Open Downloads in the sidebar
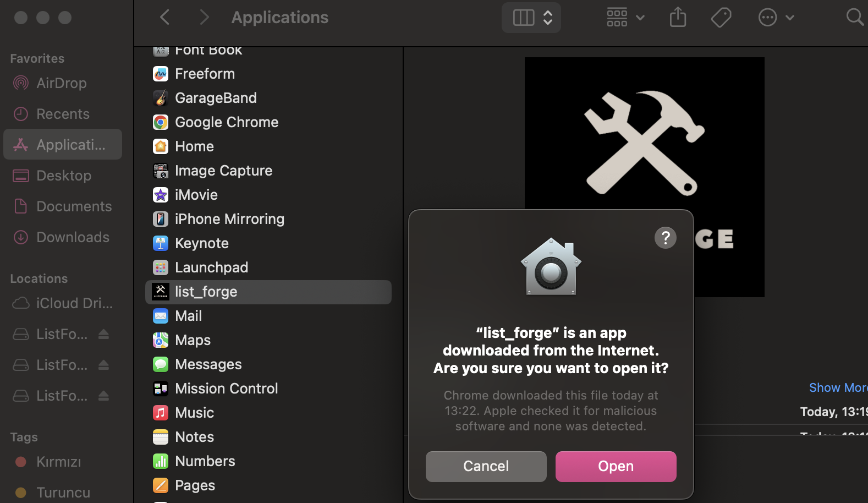This screenshot has height=503, width=868. [x=63, y=237]
